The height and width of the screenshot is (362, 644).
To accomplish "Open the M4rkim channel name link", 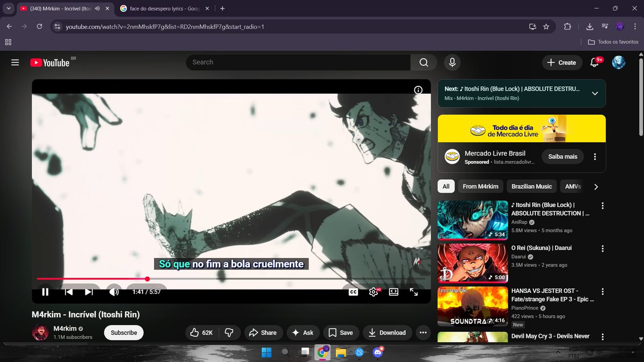I will pyautogui.click(x=65, y=328).
